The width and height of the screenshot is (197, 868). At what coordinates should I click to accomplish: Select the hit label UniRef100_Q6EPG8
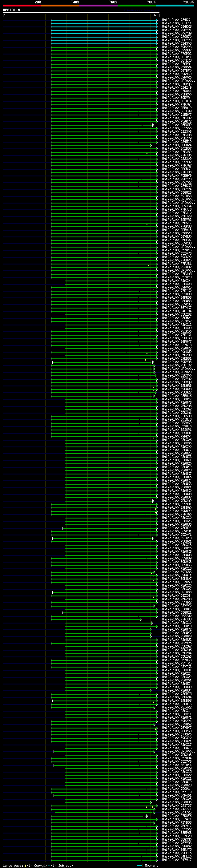pos(177,731)
